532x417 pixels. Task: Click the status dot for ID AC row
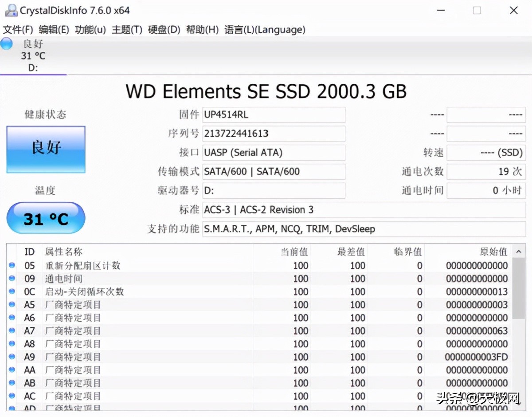coord(12,396)
